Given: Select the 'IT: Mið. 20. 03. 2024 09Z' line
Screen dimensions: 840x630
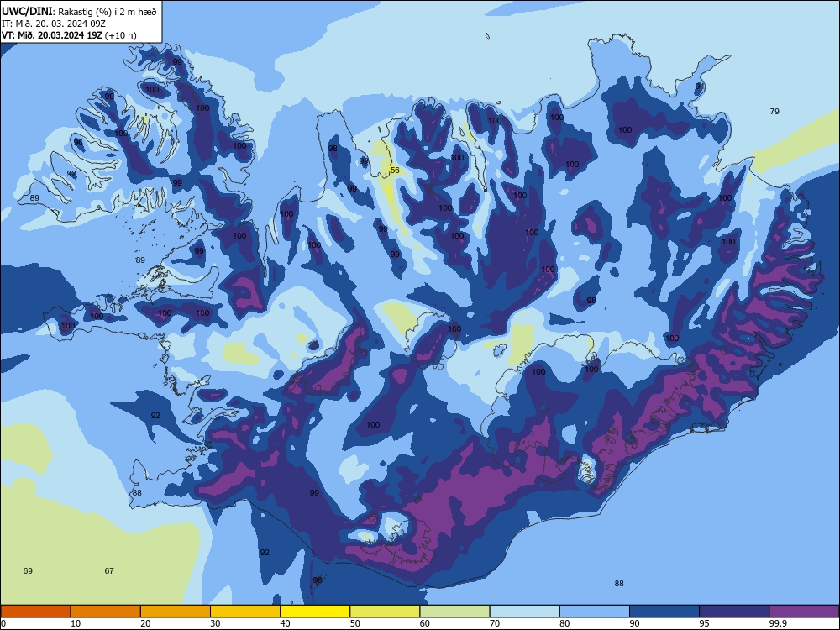Looking at the screenshot, I should (54, 24).
